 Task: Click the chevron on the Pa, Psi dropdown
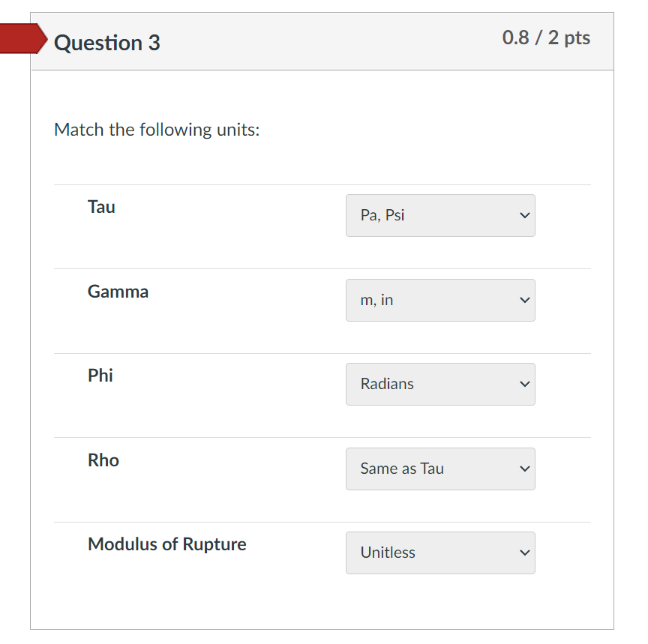pyautogui.click(x=524, y=215)
